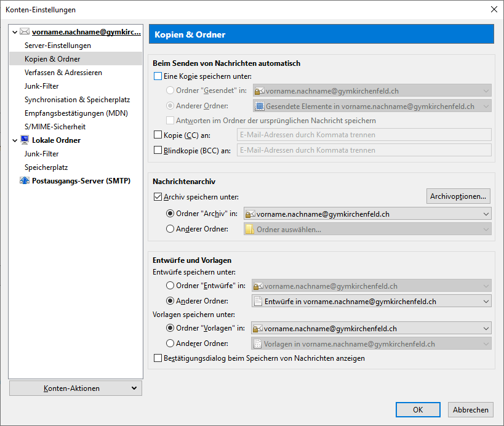504x426 pixels.
Task: Click the yellow folder icon in Ordner auswählen
Action: 250,229
